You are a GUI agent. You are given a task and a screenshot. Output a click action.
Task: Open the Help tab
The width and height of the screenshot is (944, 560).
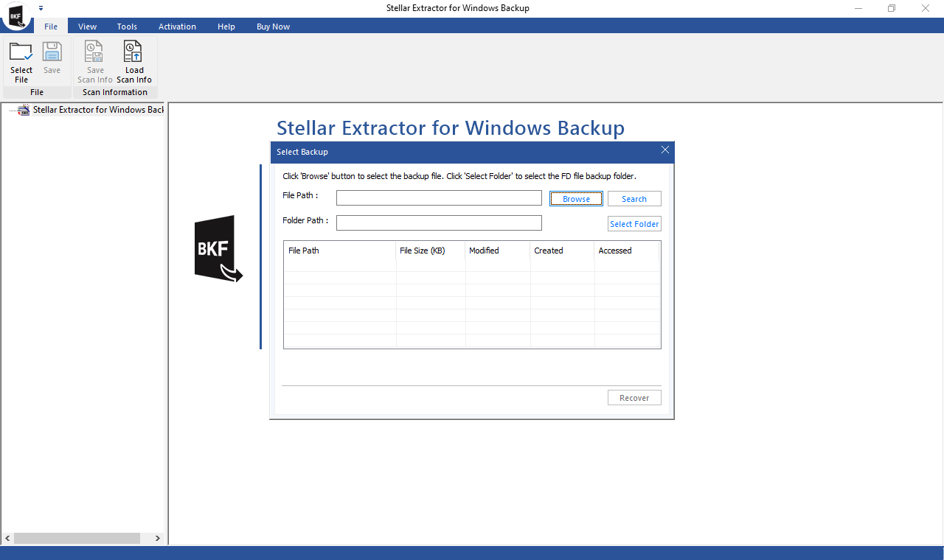pyautogui.click(x=226, y=27)
